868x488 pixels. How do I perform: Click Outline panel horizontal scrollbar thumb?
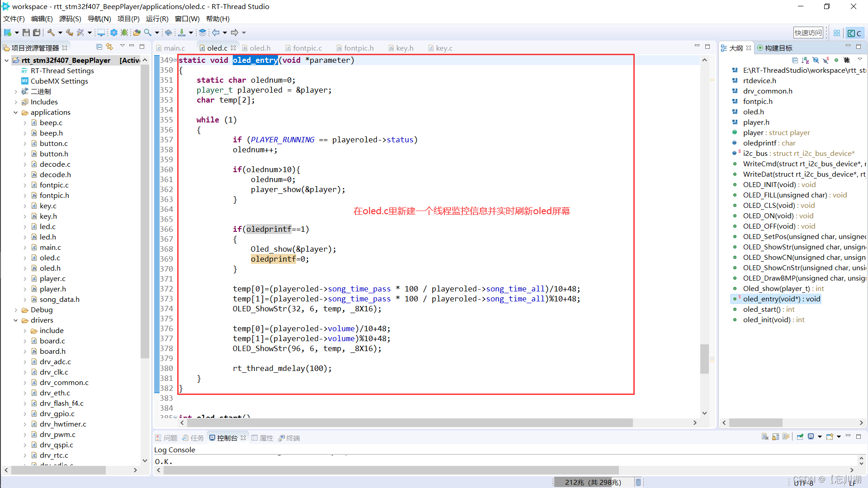(x=756, y=423)
